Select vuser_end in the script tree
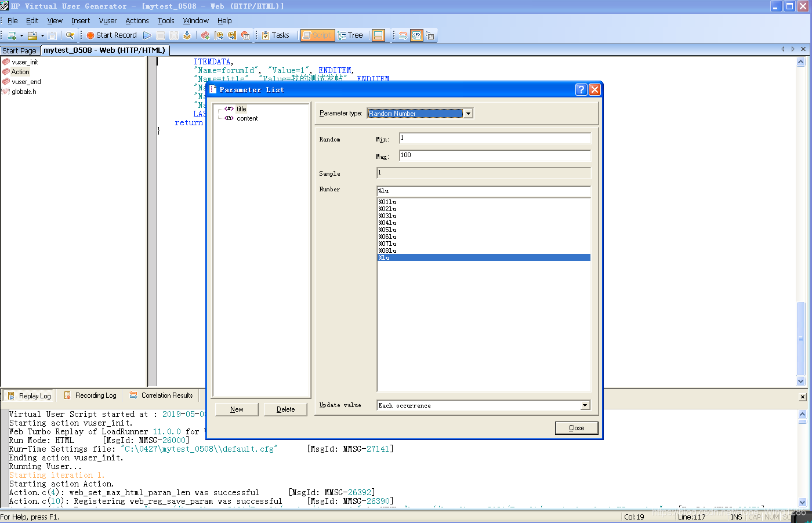This screenshot has width=812, height=523. click(x=26, y=82)
